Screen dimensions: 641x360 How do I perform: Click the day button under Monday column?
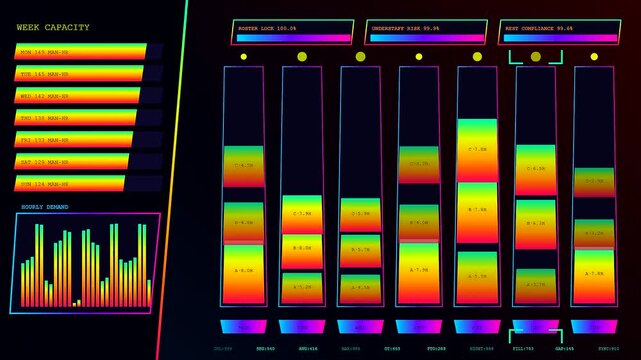tap(244, 326)
